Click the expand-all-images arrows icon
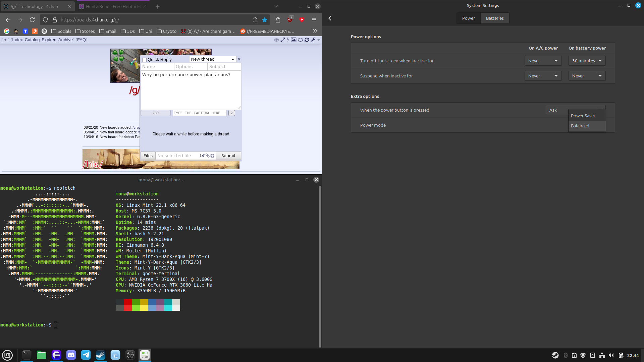 283,40
